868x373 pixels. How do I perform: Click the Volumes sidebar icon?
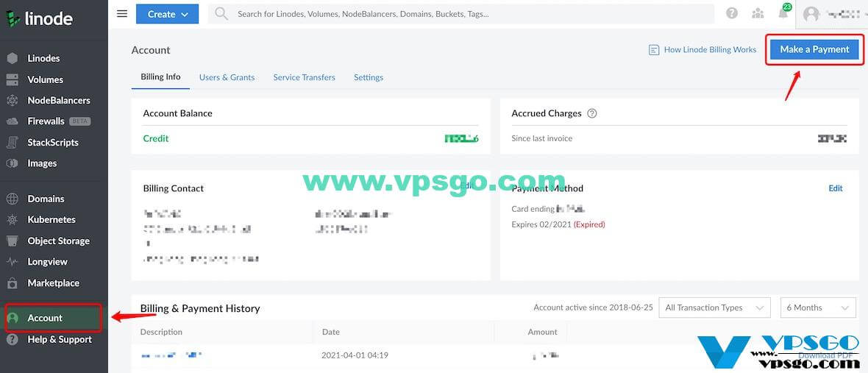tap(13, 79)
